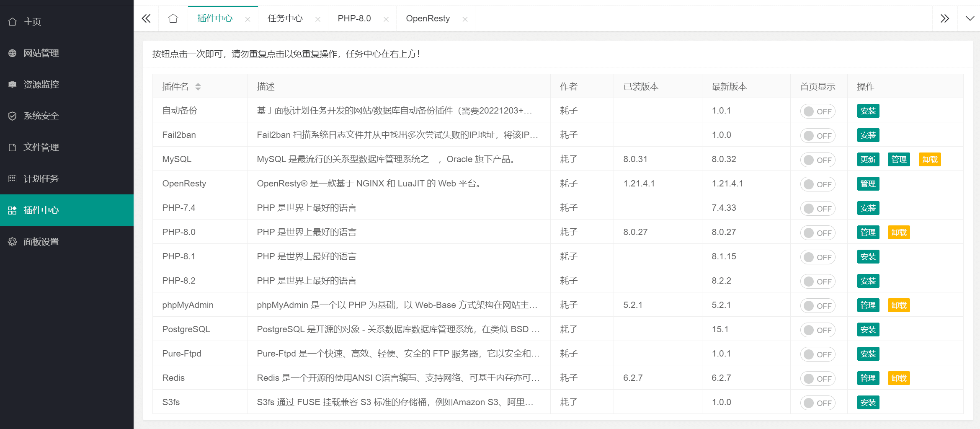Select the 资源监控 sidebar icon

[12, 84]
